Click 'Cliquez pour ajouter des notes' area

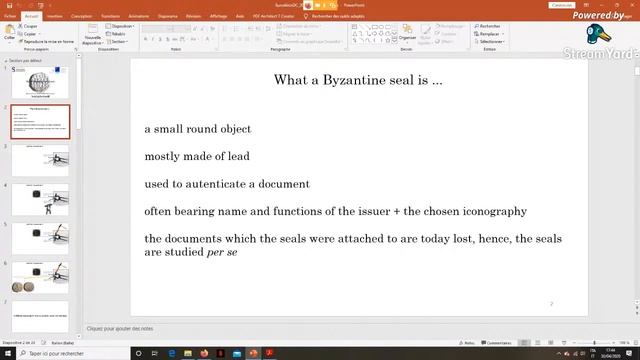(120, 329)
